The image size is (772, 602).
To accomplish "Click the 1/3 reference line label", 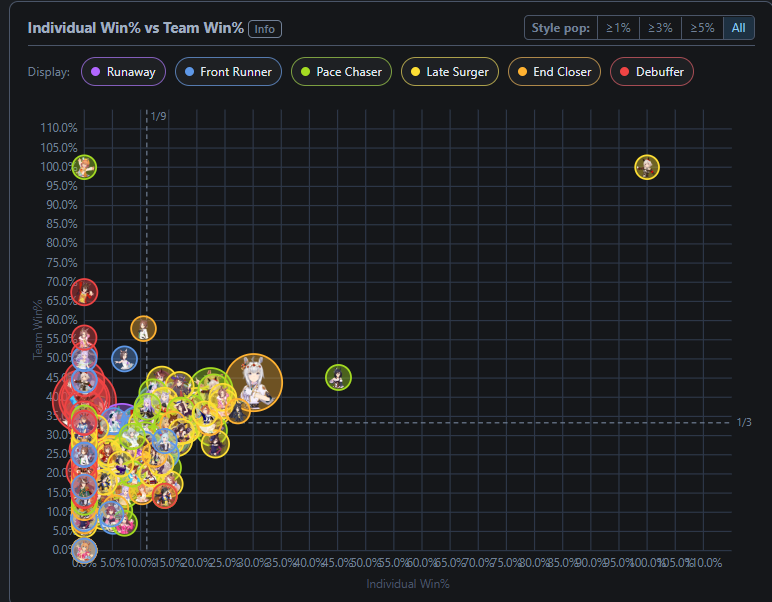I will 744,422.
